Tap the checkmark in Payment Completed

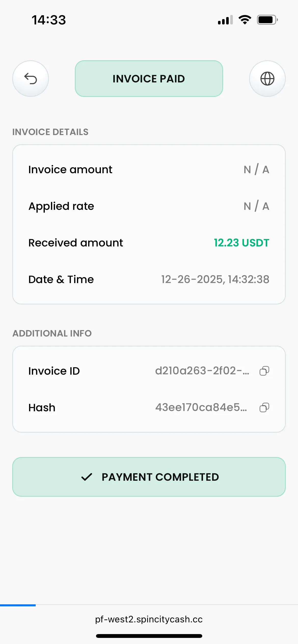pyautogui.click(x=87, y=477)
